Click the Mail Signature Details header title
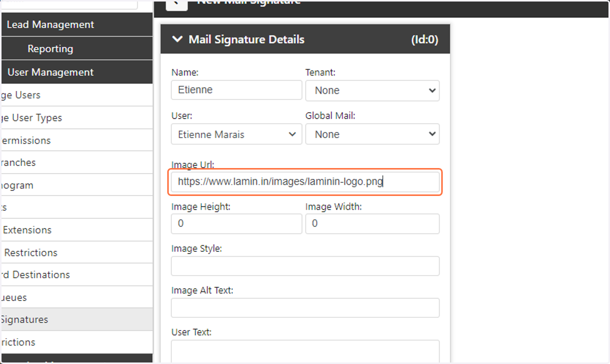This screenshot has height=364, width=610. tap(247, 39)
